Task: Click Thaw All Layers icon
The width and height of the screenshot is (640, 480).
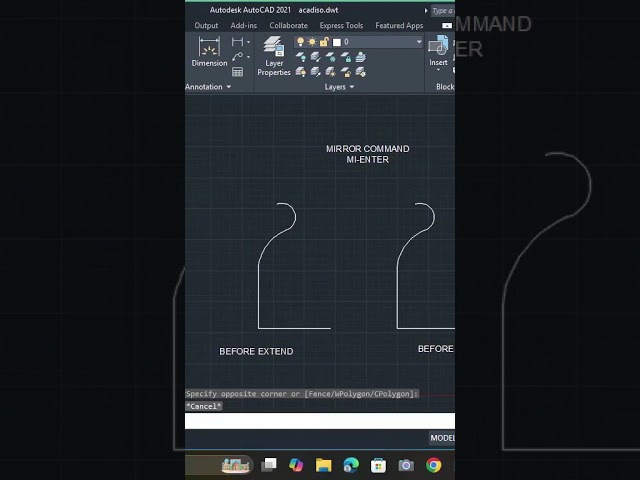Action: (331, 72)
